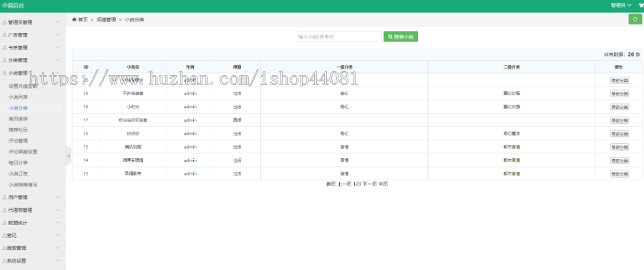The image size is (644, 270).
Task: Click the 共有数据 20 条 count label
Action: point(622,54)
